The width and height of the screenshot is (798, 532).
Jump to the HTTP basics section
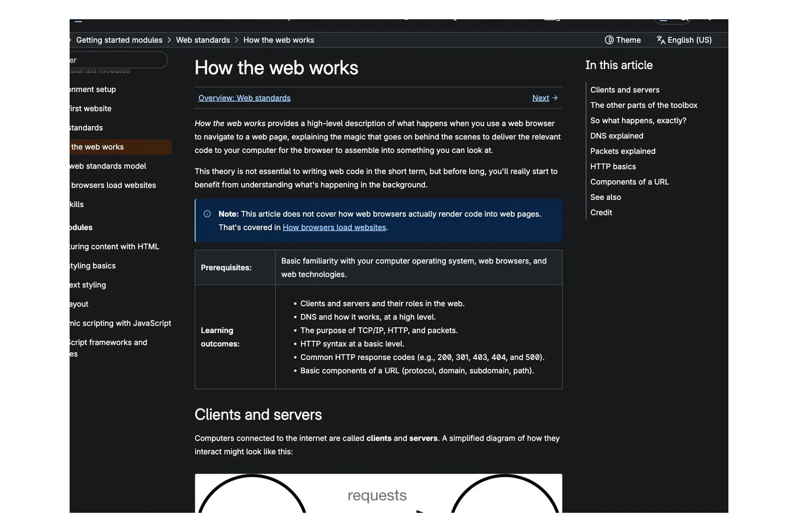point(613,166)
